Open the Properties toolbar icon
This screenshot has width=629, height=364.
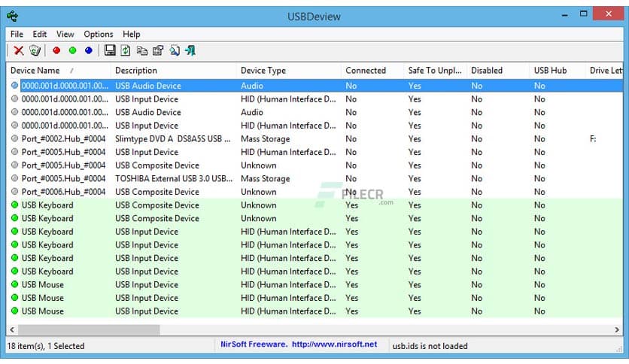(x=158, y=50)
